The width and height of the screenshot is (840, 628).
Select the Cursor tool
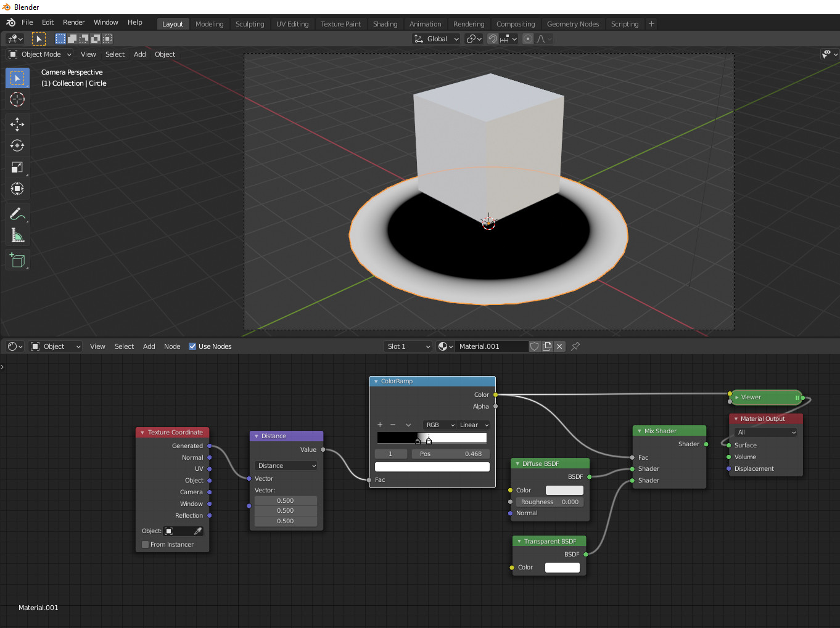17,99
